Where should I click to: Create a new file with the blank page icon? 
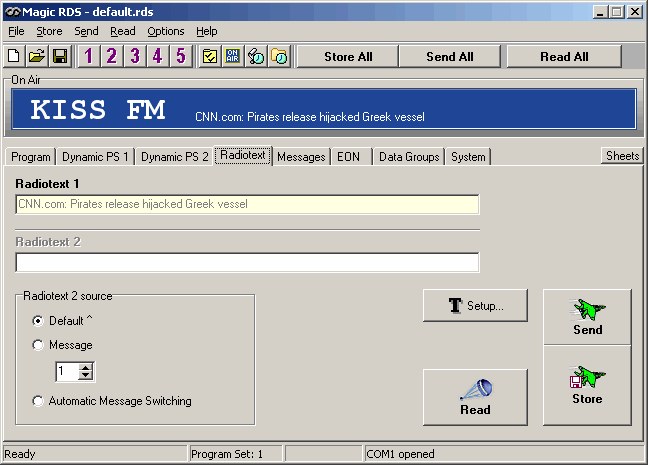(14, 56)
